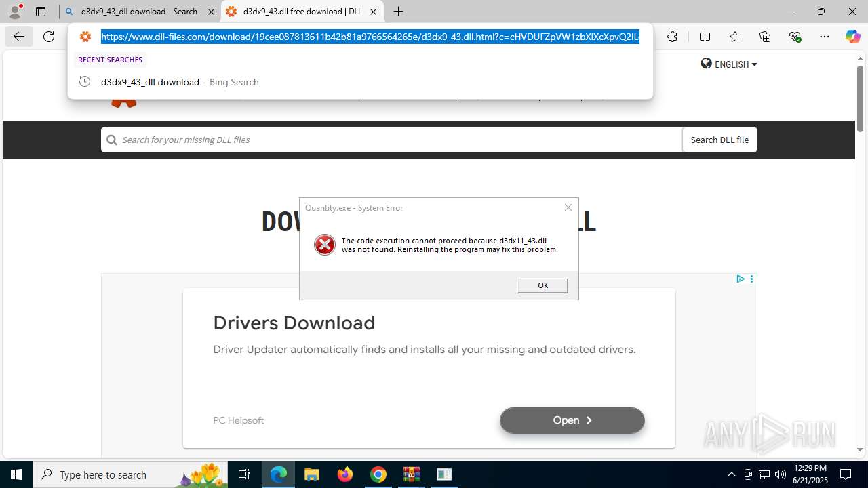The width and height of the screenshot is (868, 488).
Task: Open Microsoft Edge from taskbar
Action: [x=279, y=474]
